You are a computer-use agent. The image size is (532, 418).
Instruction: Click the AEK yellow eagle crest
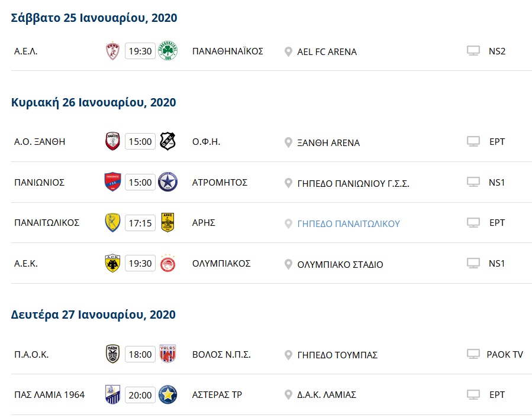(112, 264)
